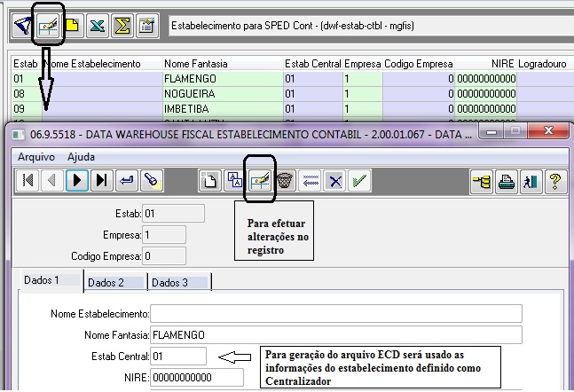Open help with yellow question mark icon

pyautogui.click(x=555, y=181)
